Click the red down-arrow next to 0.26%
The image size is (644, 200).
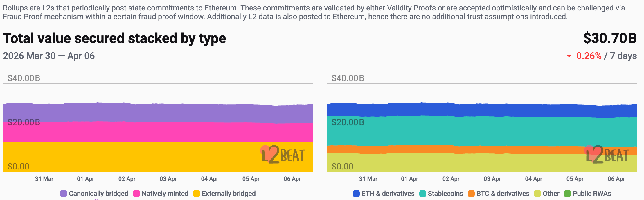coord(569,56)
